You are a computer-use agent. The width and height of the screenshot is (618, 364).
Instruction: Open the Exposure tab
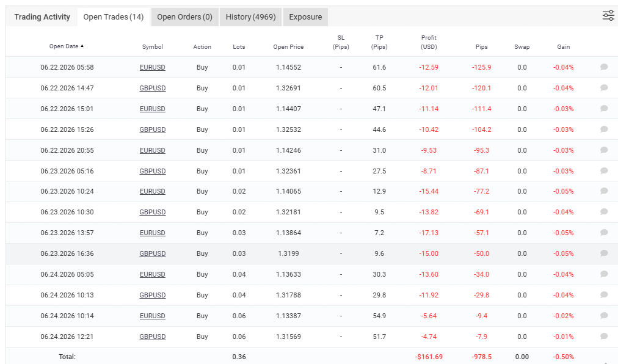click(305, 17)
